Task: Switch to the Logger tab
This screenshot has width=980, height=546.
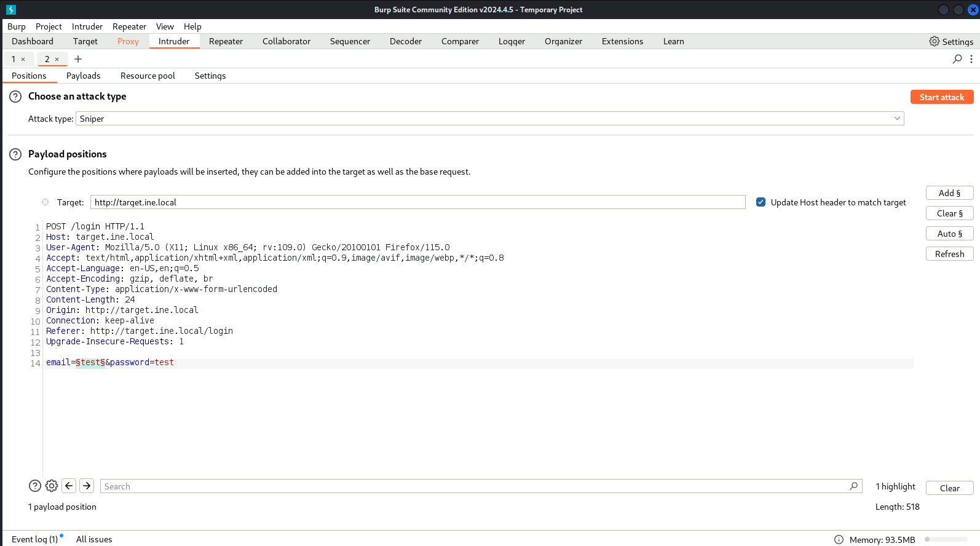Action: pos(512,41)
